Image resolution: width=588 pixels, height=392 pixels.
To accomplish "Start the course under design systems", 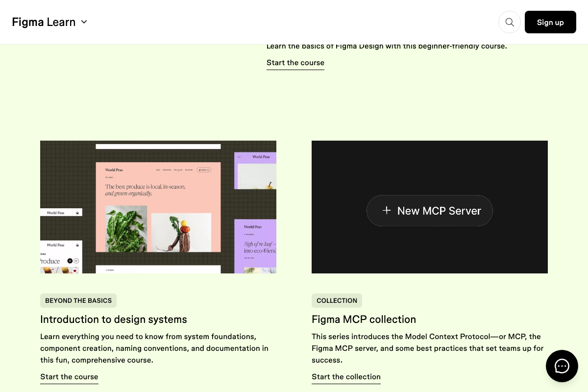I will point(69,377).
